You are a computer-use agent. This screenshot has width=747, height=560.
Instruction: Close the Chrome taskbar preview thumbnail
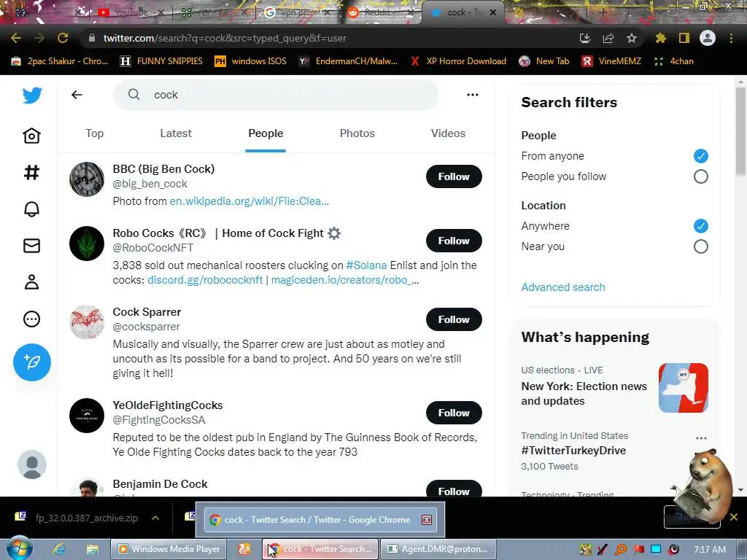(x=427, y=520)
